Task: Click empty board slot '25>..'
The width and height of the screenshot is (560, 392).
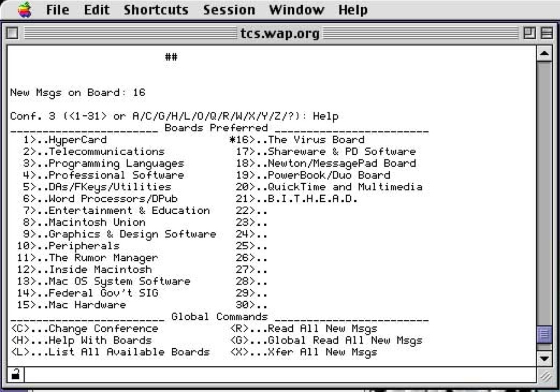Action: (251, 246)
